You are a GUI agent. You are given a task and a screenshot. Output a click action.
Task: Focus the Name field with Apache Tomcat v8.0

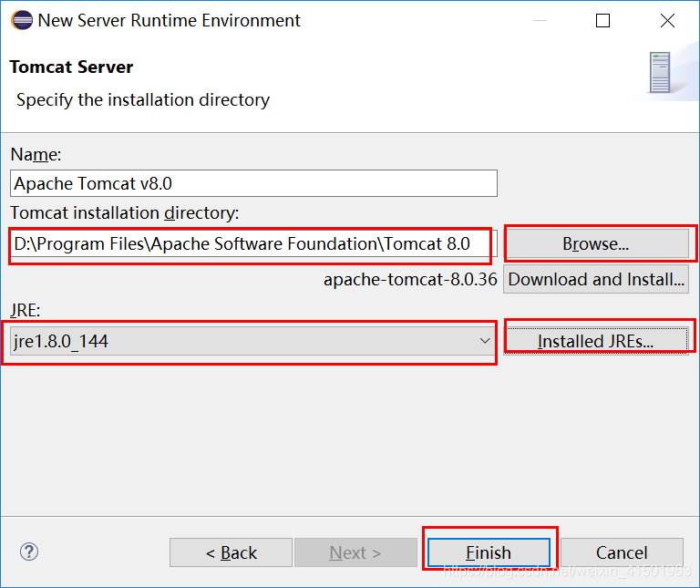[253, 183]
